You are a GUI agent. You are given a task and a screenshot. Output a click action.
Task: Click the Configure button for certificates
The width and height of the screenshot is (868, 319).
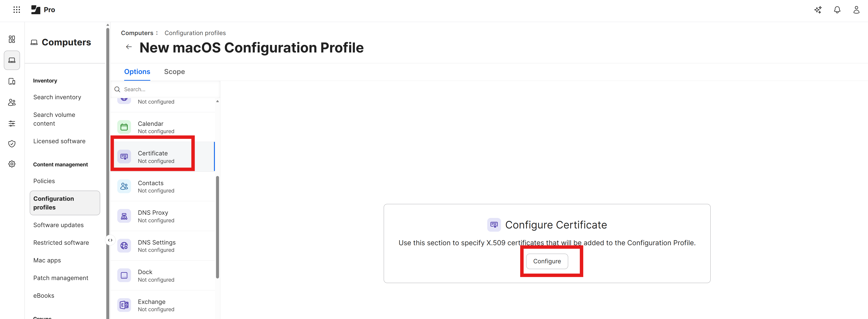(x=547, y=261)
